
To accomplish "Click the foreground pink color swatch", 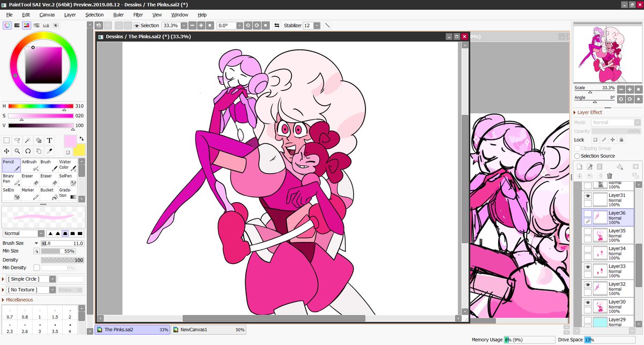I will [70, 141].
